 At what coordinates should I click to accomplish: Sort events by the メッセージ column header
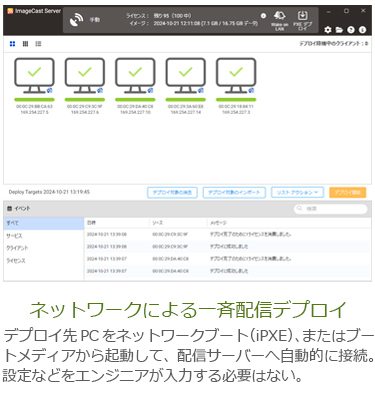(x=218, y=222)
